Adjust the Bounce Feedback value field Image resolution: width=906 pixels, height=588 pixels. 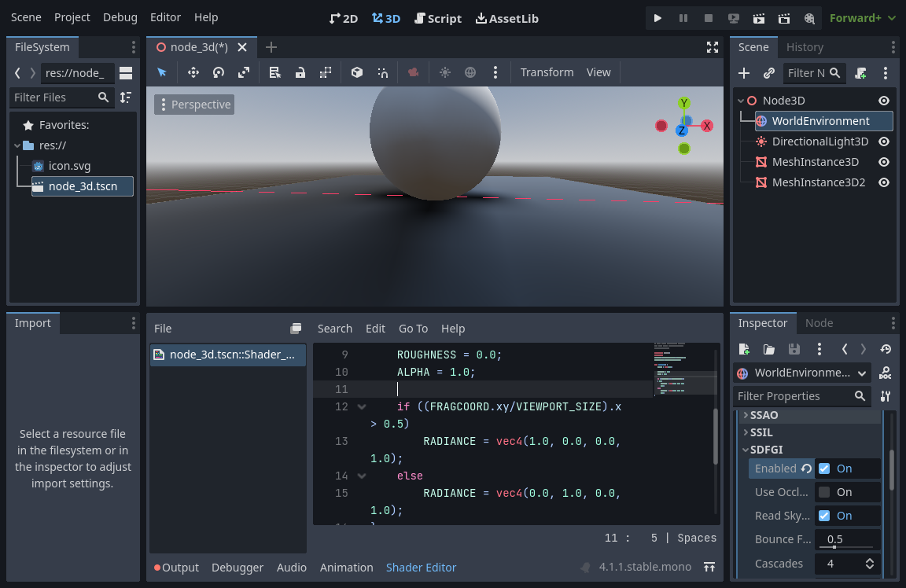(847, 539)
